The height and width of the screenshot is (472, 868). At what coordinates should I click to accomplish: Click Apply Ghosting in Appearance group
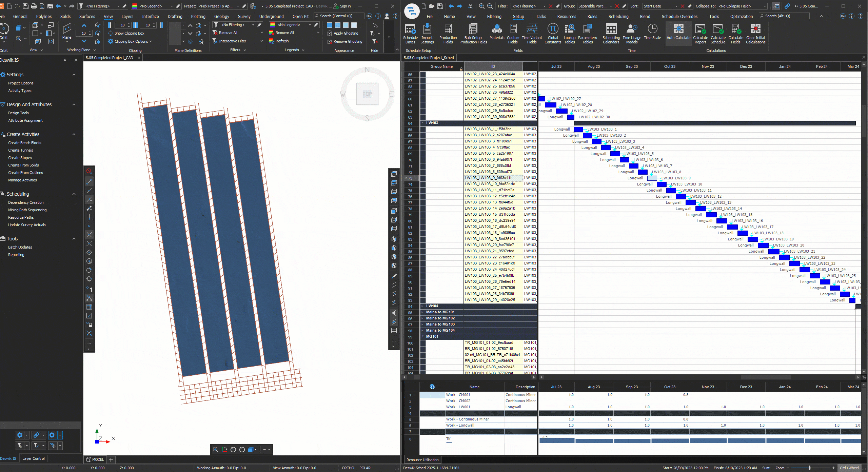click(x=342, y=33)
